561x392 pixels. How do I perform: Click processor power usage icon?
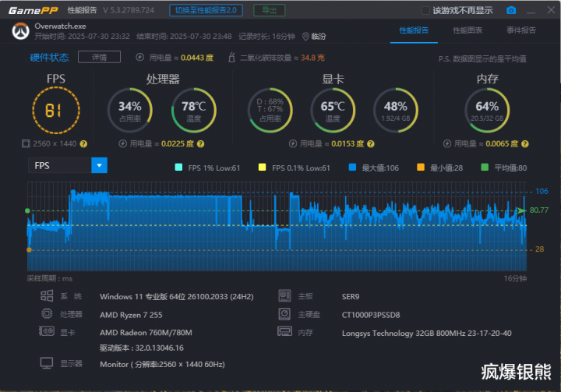(123, 144)
